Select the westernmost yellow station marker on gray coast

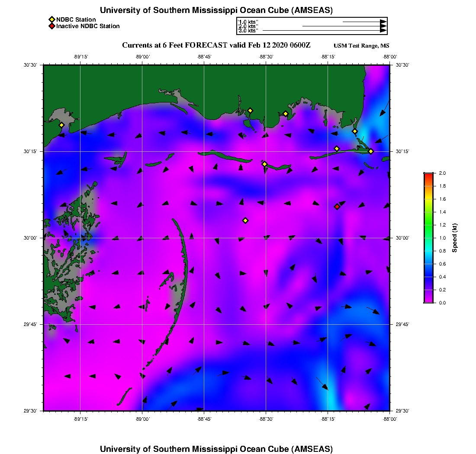click(x=61, y=125)
